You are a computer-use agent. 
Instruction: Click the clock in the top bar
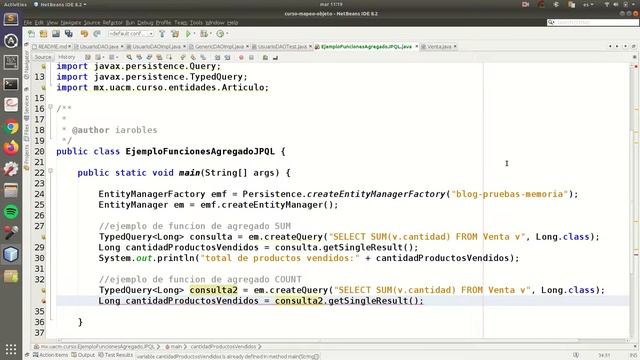pyautogui.click(x=331, y=4)
